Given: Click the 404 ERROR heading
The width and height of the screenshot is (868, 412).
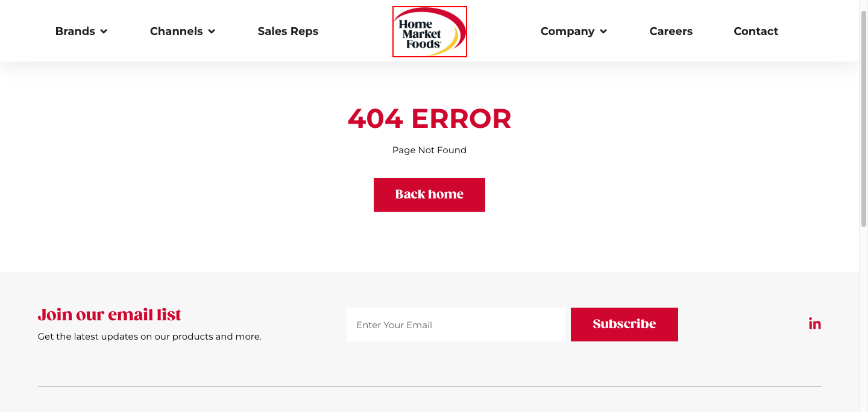Looking at the screenshot, I should [x=429, y=119].
